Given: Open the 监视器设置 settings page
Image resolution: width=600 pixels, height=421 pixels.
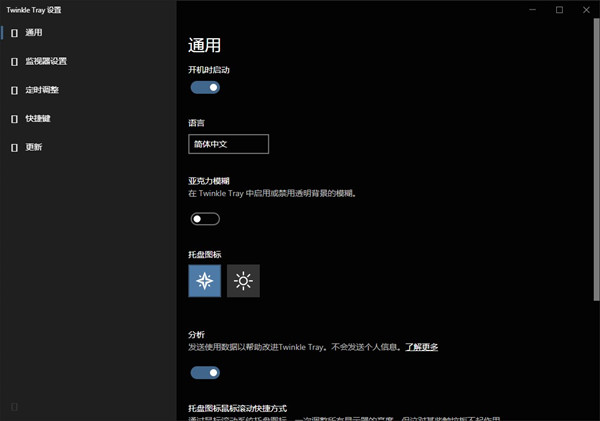Looking at the screenshot, I should point(45,62).
